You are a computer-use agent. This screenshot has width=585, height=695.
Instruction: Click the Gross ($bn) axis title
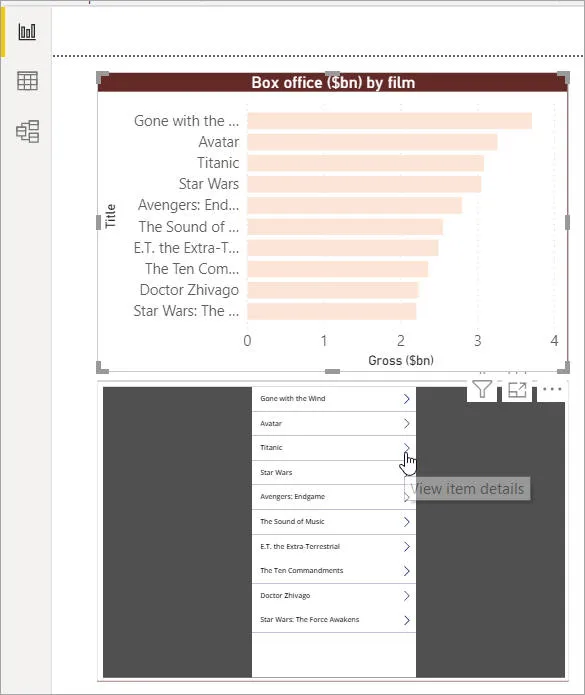(401, 360)
